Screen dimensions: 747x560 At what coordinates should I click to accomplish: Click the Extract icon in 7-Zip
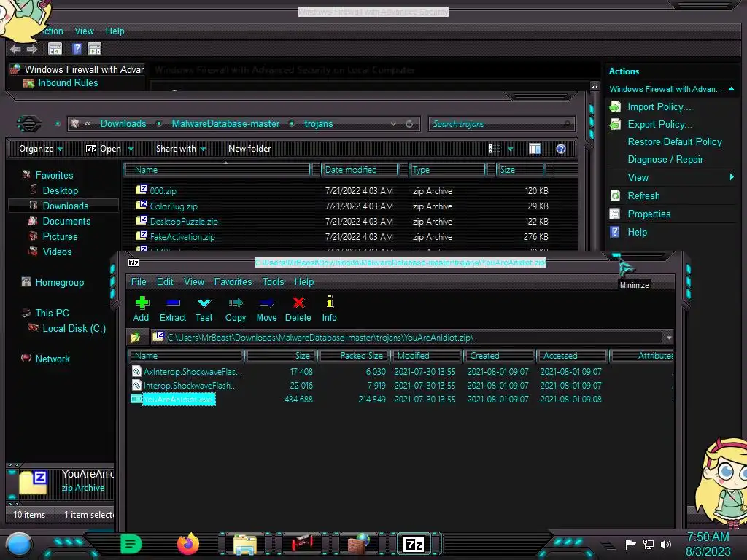pos(172,309)
